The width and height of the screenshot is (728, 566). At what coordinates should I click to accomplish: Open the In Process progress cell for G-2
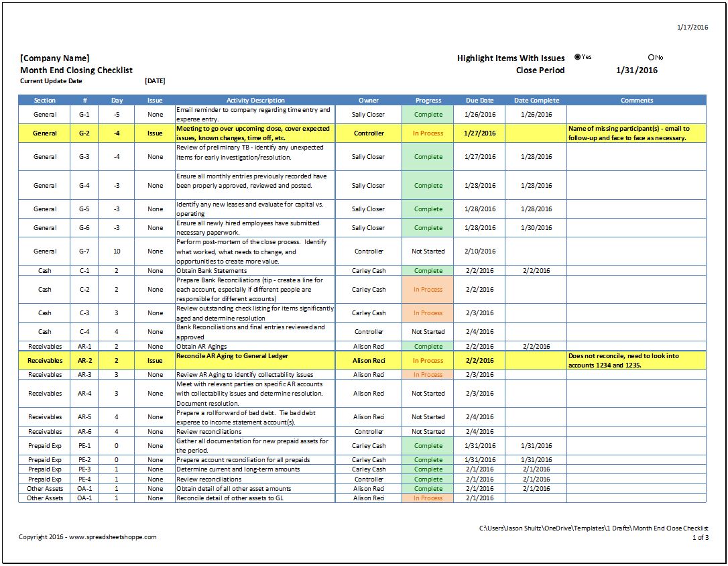pos(428,133)
